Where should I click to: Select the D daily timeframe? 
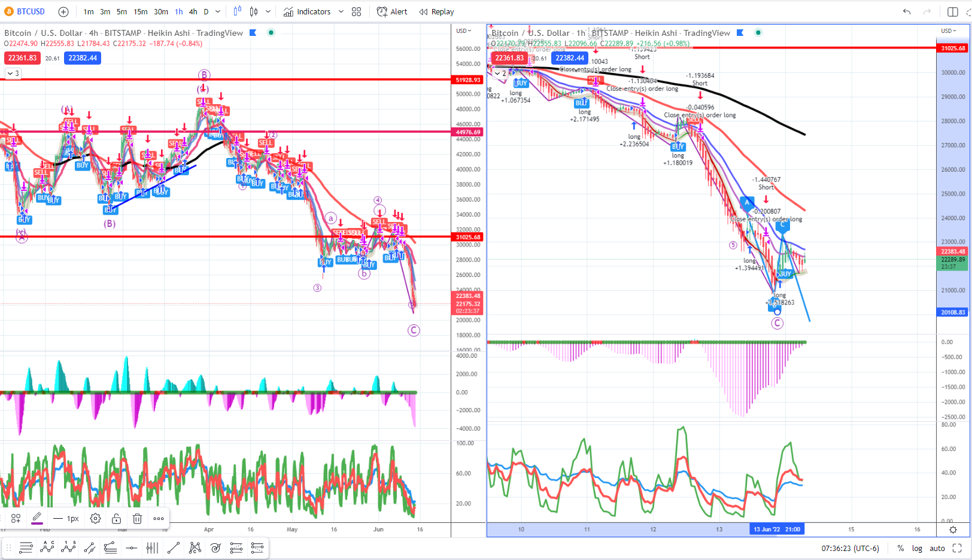point(206,11)
